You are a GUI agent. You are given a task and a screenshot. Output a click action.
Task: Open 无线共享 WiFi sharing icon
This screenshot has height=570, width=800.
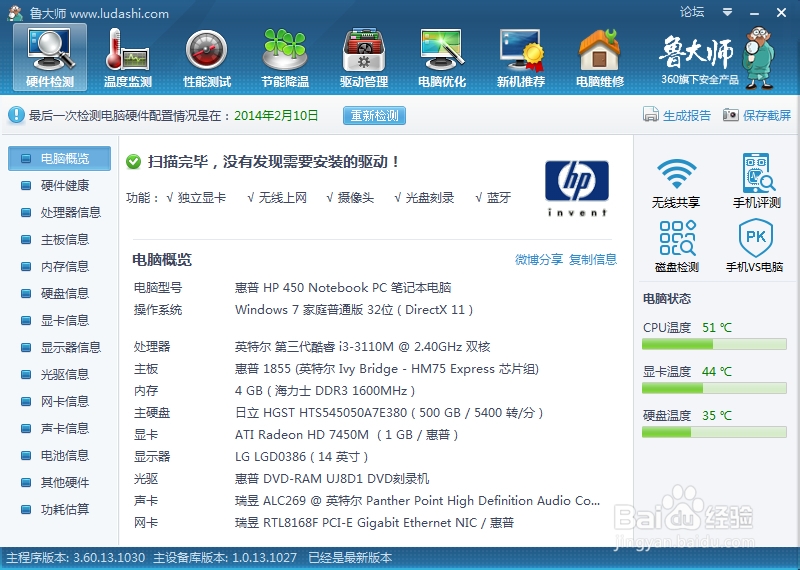pyautogui.click(x=676, y=181)
